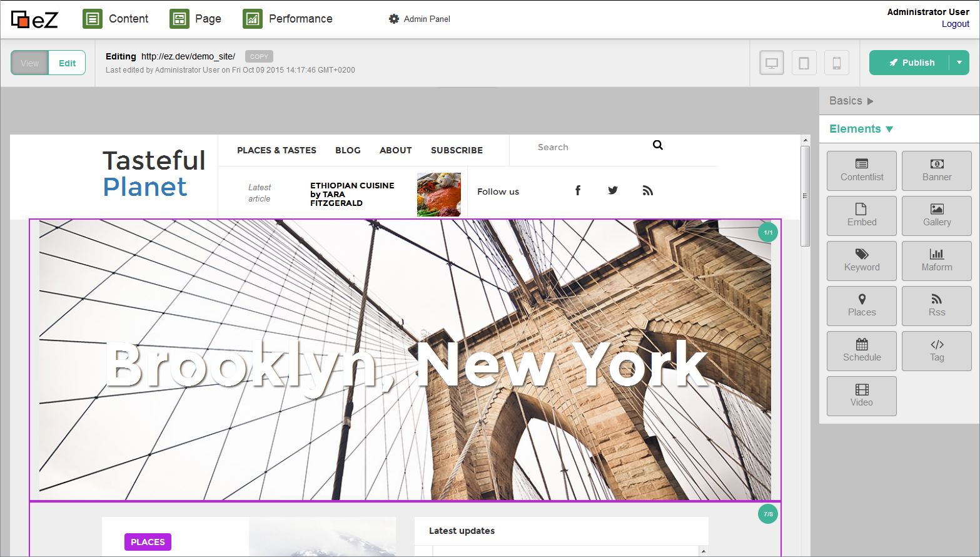Click the 7/8 block badge
This screenshot has width=980, height=557.
[768, 514]
